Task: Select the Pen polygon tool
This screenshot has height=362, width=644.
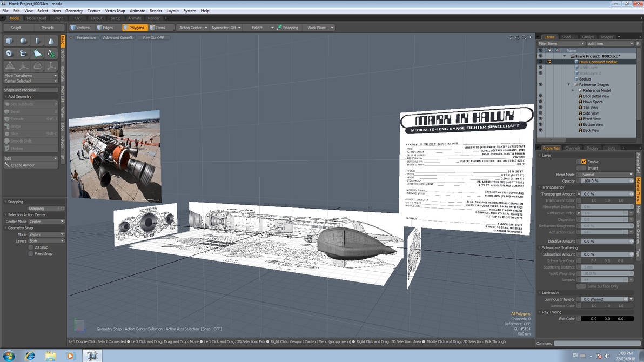Action: [37, 53]
